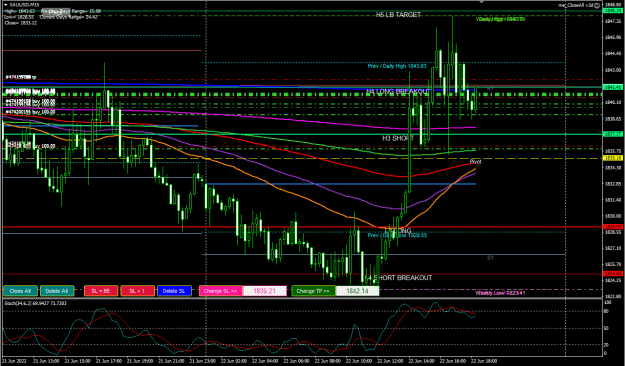This screenshot has width=625, height=366.
Task: Click the 22 Jun 12:00 time label
Action: pos(390,361)
